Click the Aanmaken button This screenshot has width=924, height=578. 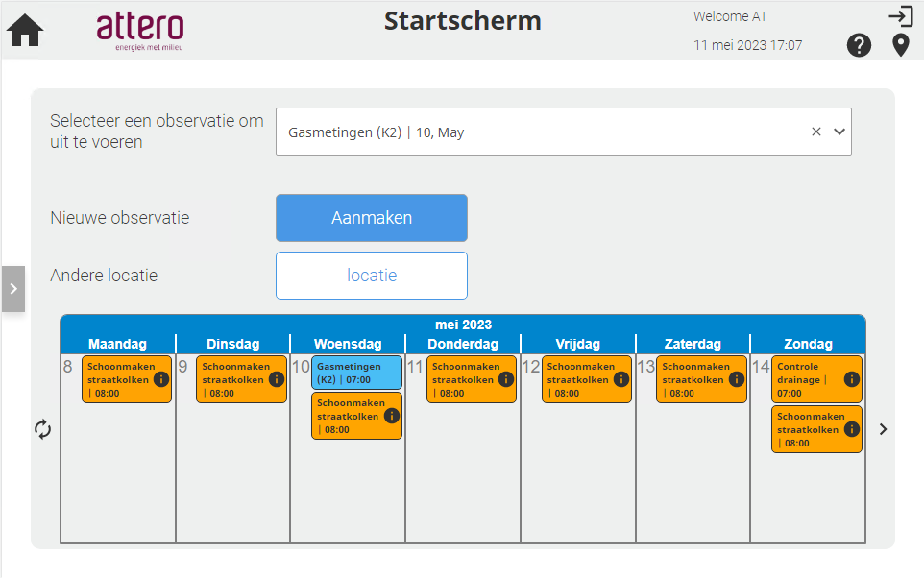click(x=371, y=218)
